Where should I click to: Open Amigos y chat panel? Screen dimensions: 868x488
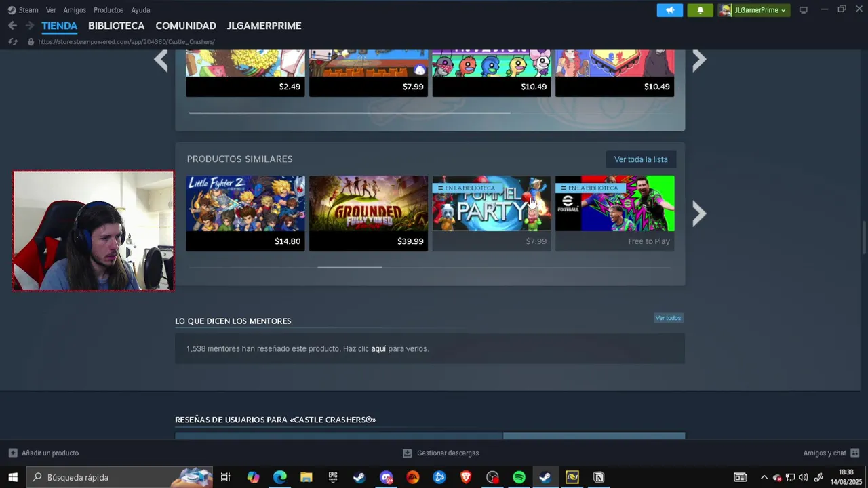831,453
